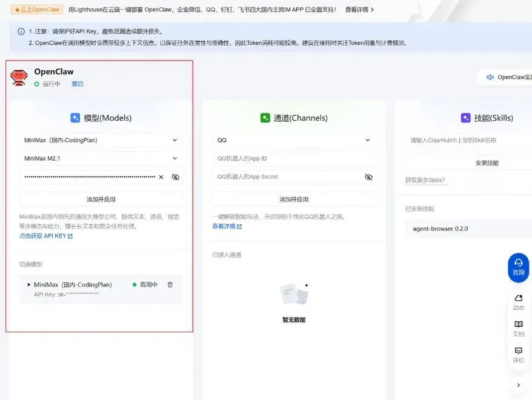Clear the model API key field
Screen dimensions: 532x400
tap(161, 177)
